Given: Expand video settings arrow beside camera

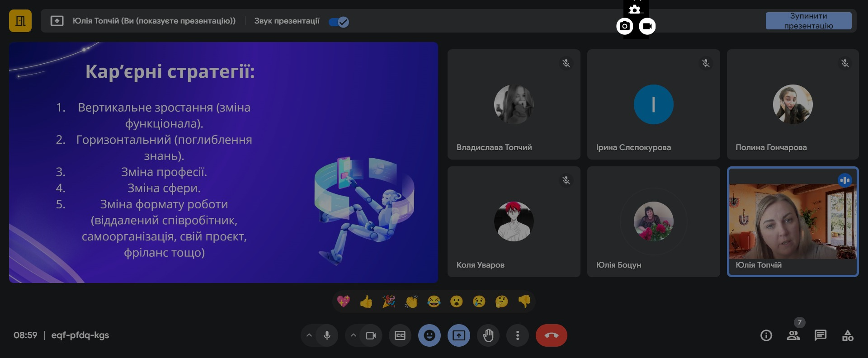Looking at the screenshot, I should [x=354, y=335].
